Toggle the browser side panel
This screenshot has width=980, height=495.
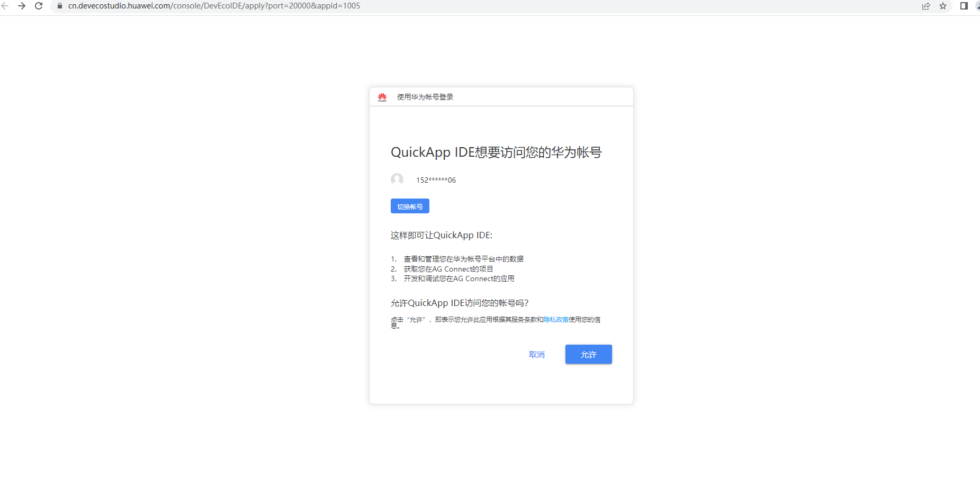964,6
